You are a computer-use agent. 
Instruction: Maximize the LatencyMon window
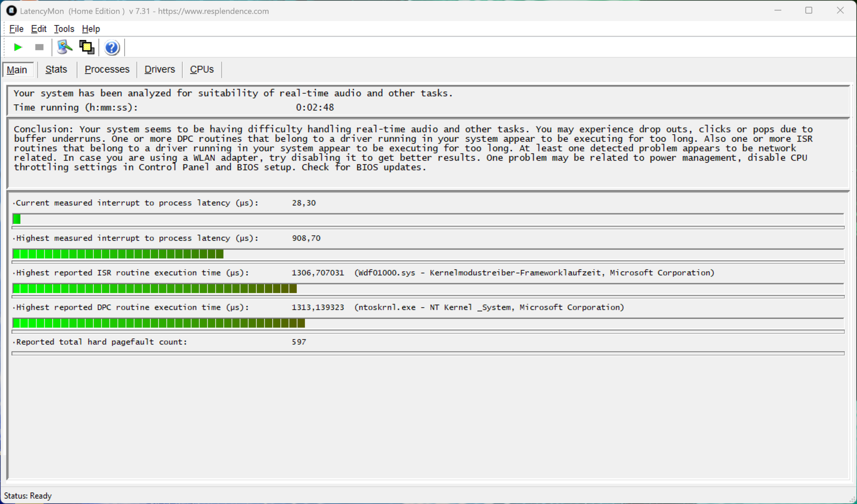click(x=809, y=10)
